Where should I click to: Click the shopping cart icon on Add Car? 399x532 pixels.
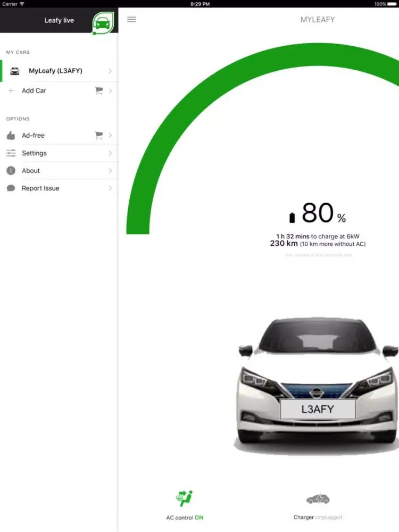tap(99, 90)
